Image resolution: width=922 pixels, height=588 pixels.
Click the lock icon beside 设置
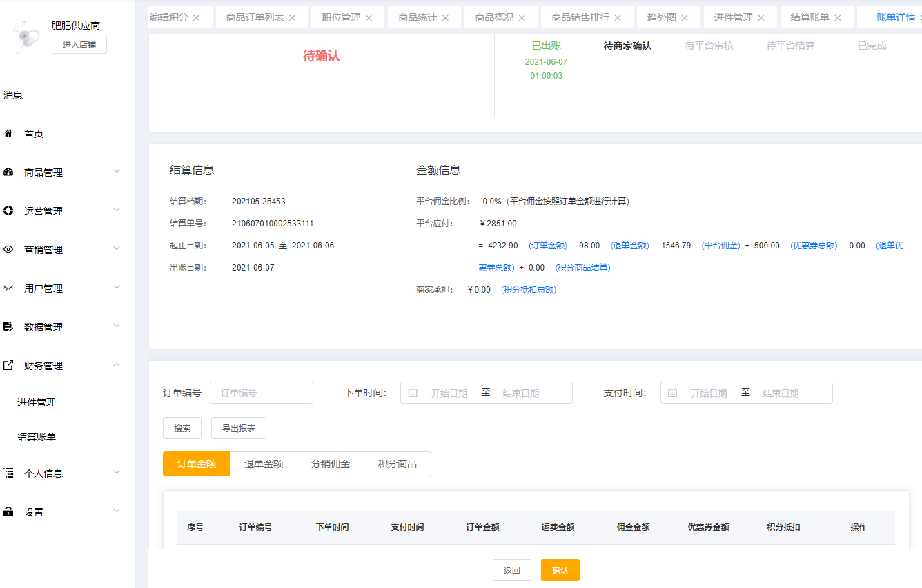8,511
